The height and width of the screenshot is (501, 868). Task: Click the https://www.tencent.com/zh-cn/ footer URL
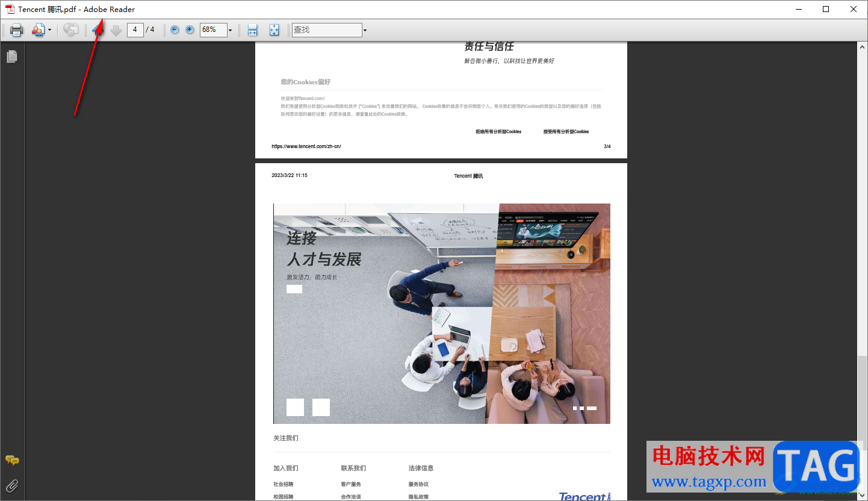[306, 146]
